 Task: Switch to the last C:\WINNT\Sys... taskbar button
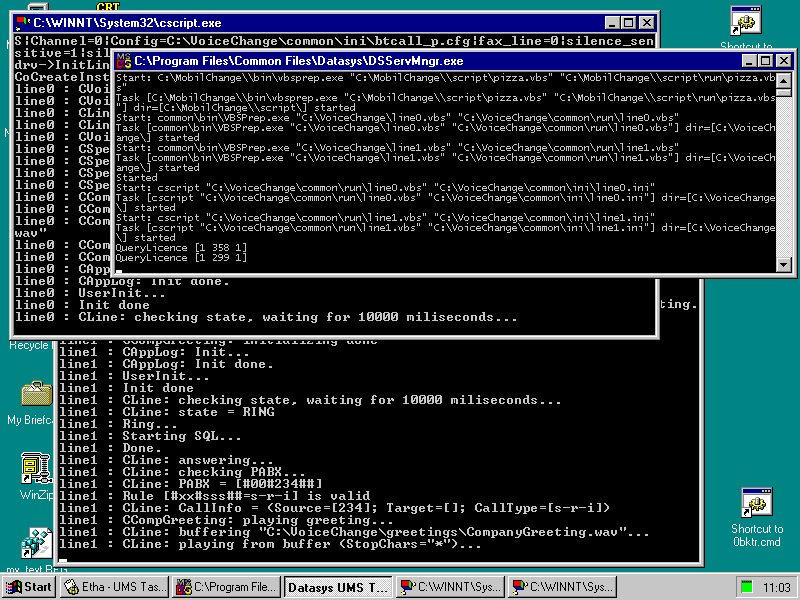pos(562,587)
